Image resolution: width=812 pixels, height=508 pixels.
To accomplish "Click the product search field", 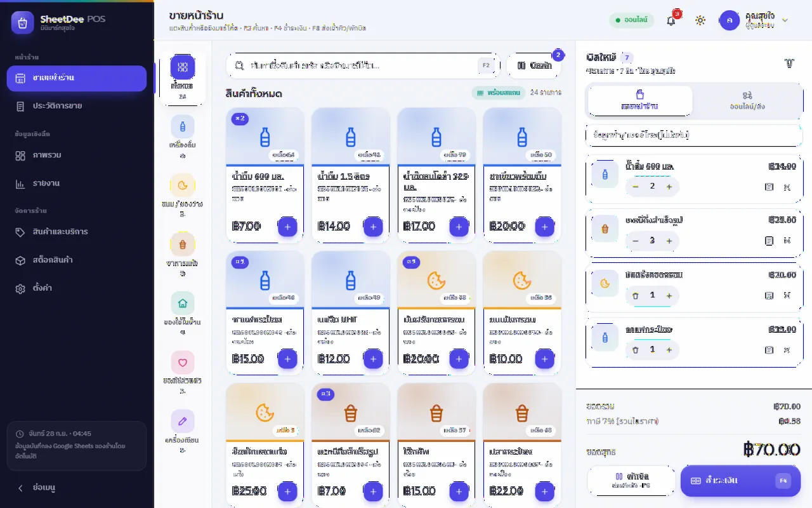I will (363, 65).
